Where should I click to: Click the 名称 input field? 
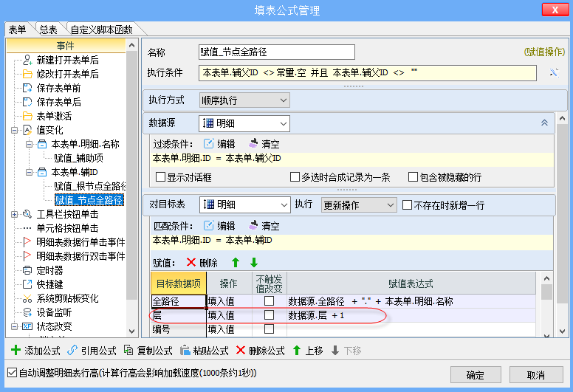(277, 52)
